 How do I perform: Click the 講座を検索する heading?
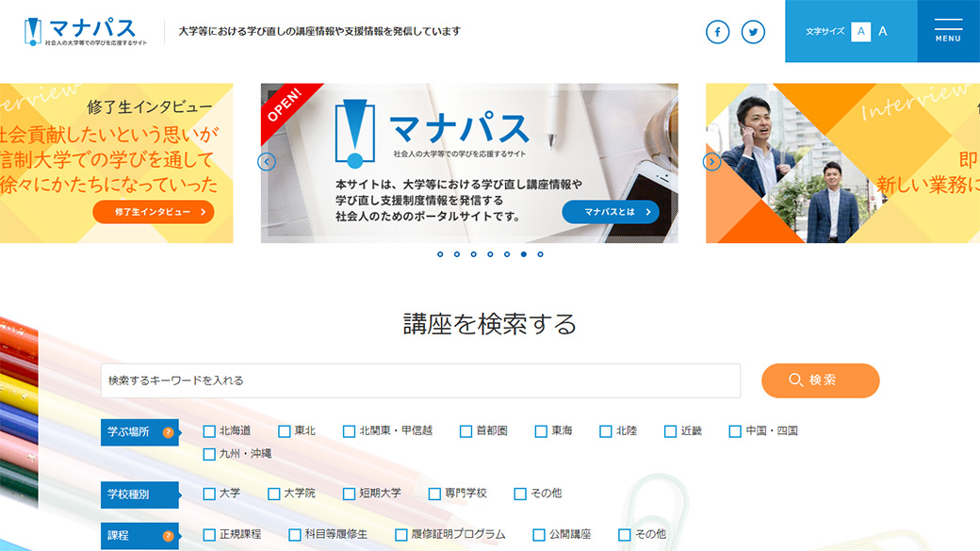pyautogui.click(x=490, y=324)
